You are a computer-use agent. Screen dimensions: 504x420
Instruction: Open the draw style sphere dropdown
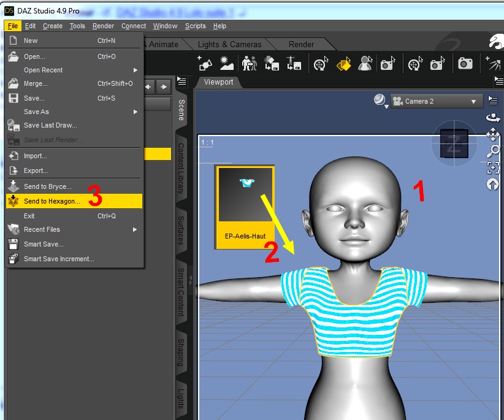381,101
